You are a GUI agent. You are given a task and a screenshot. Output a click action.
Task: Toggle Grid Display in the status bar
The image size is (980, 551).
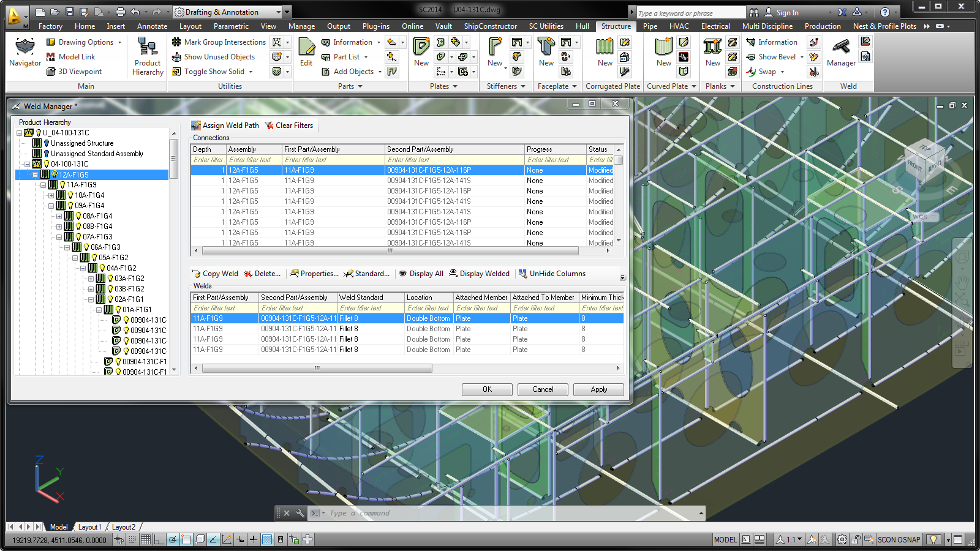coord(146,539)
